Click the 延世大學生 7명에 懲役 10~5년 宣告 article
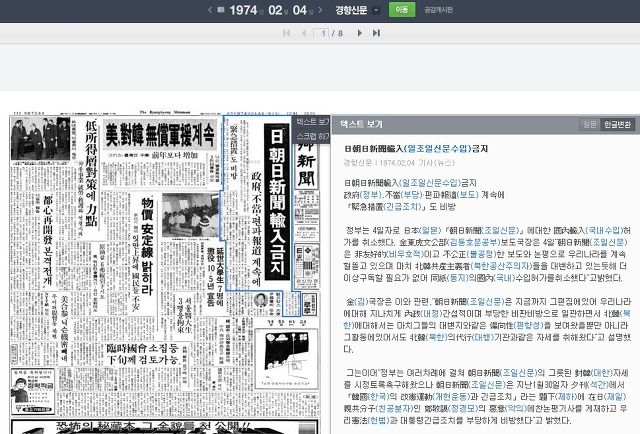 pyautogui.click(x=214, y=275)
